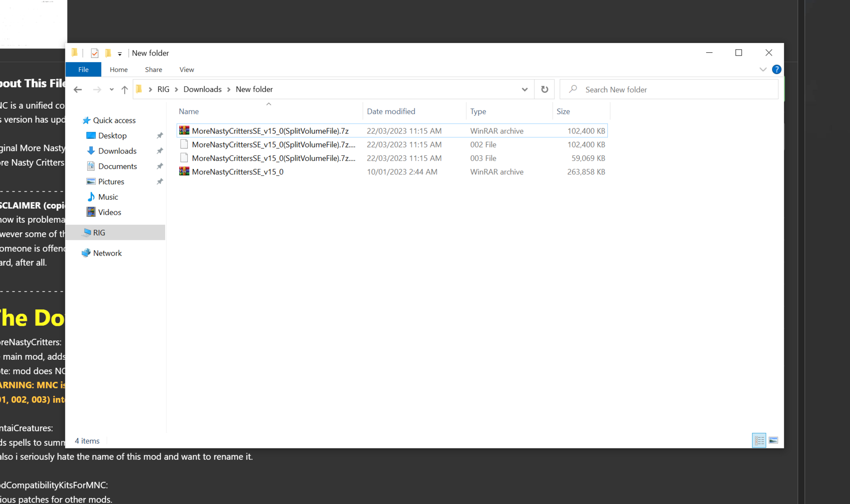Click the Downloads arrow icon in sidebar
Image resolution: width=850 pixels, height=504 pixels.
click(x=91, y=151)
